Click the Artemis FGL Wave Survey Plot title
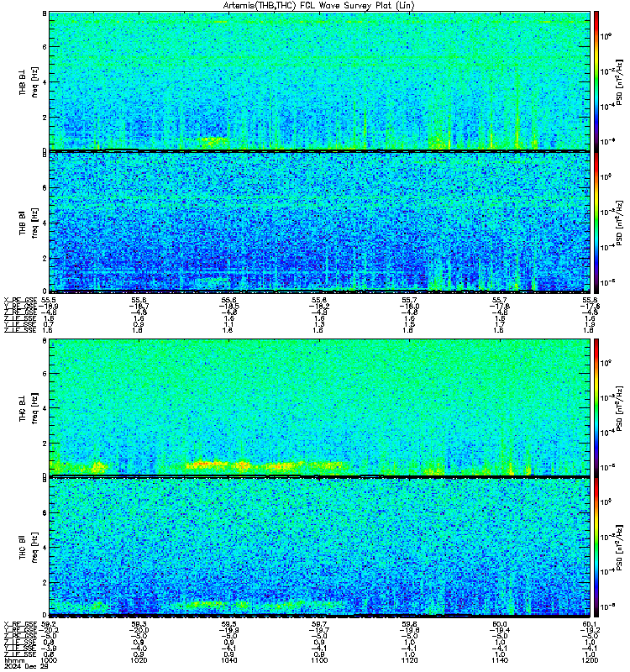The height and width of the screenshot is (672, 630). [319, 5]
